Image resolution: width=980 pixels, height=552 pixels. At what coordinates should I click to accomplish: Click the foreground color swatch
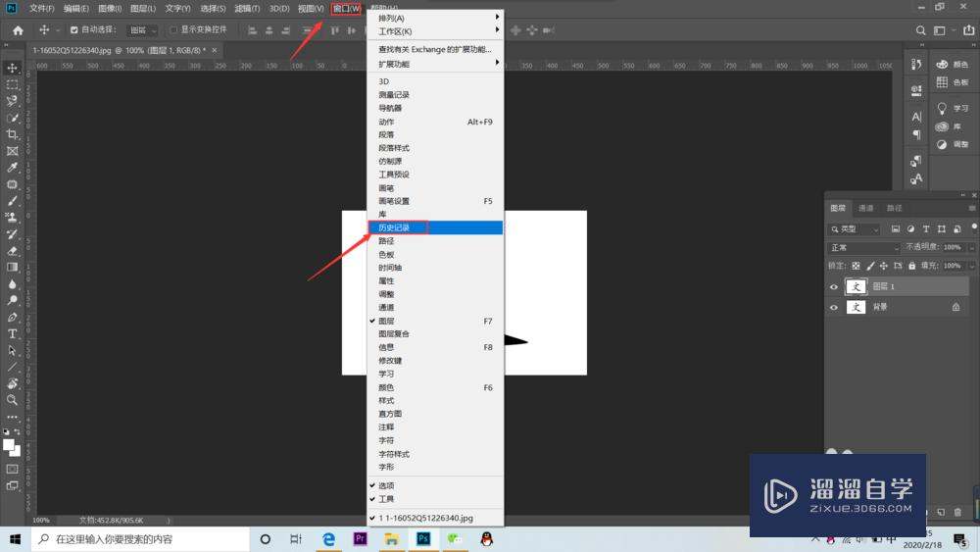8,444
